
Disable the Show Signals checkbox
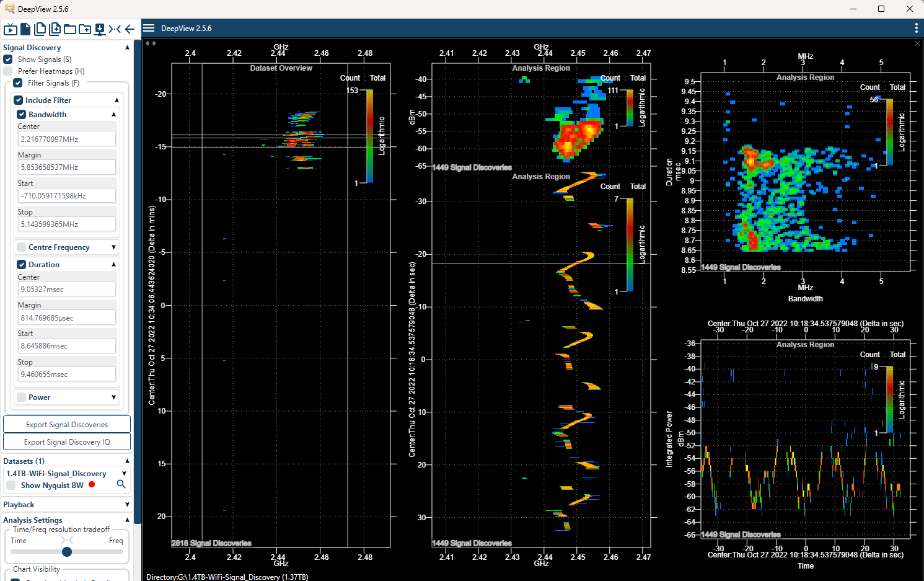[7, 59]
